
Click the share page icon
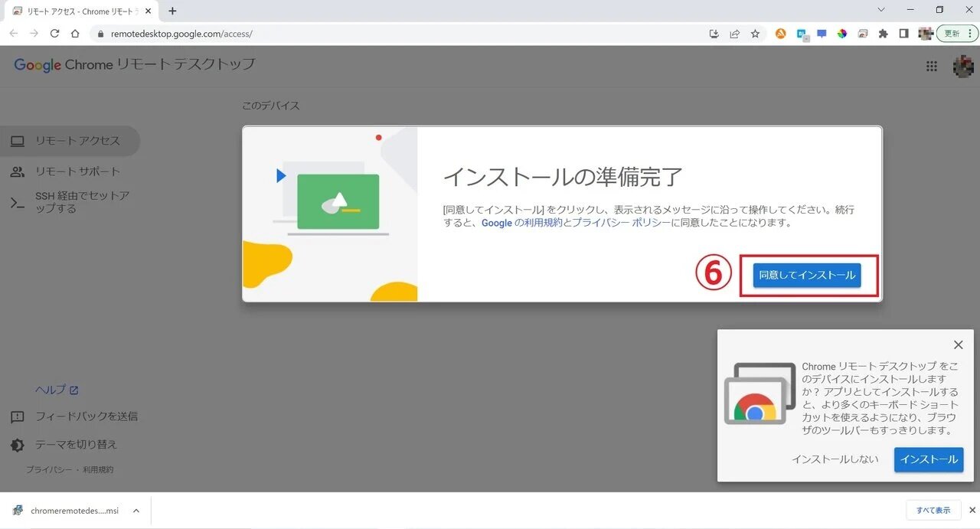pyautogui.click(x=735, y=34)
